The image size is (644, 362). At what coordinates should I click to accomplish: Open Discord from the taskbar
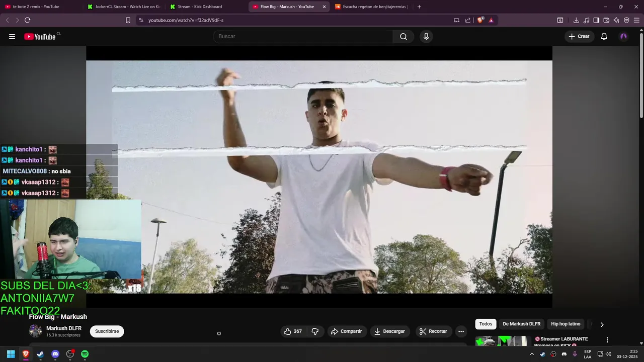[x=55, y=354]
